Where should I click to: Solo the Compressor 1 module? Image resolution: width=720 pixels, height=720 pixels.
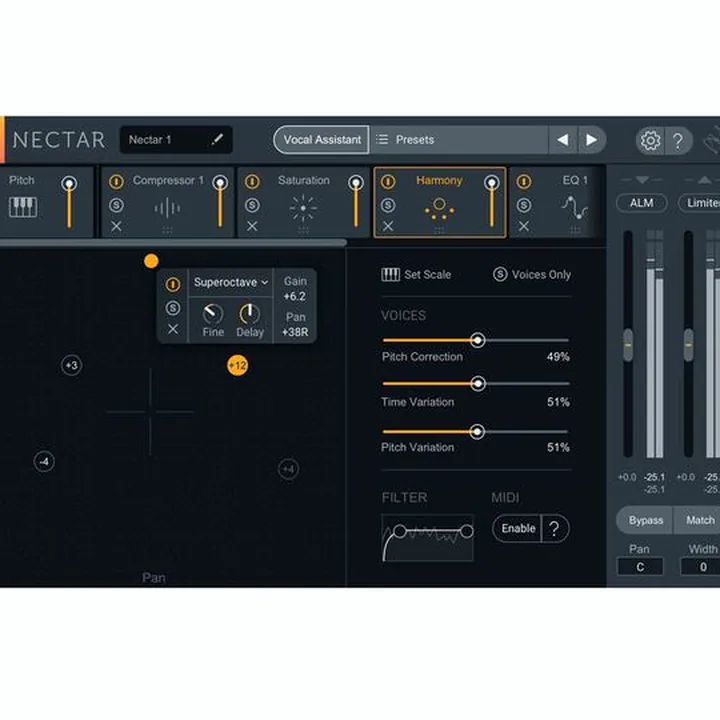coord(116,205)
